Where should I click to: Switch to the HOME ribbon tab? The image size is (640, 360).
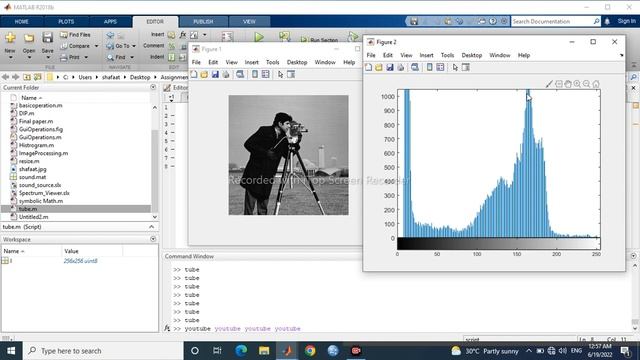[22, 22]
